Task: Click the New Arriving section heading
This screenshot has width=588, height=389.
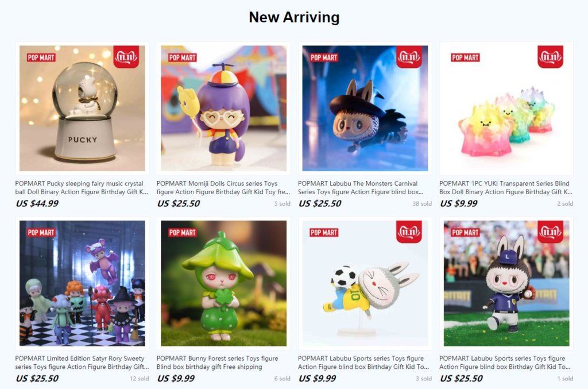Action: click(x=295, y=17)
